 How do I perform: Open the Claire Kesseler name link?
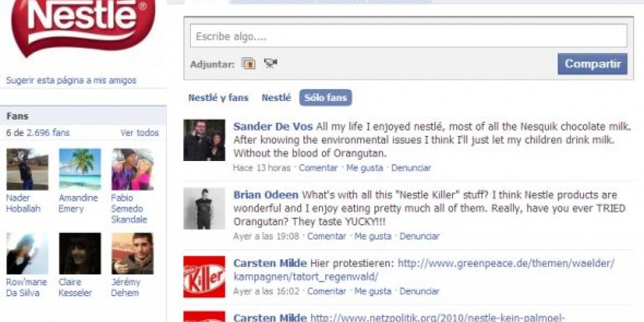click(x=75, y=288)
